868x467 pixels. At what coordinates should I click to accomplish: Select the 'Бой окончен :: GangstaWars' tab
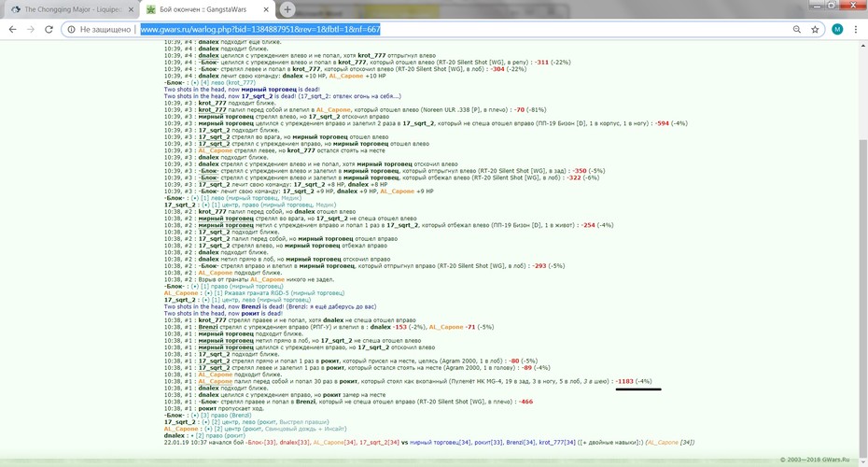206,9
